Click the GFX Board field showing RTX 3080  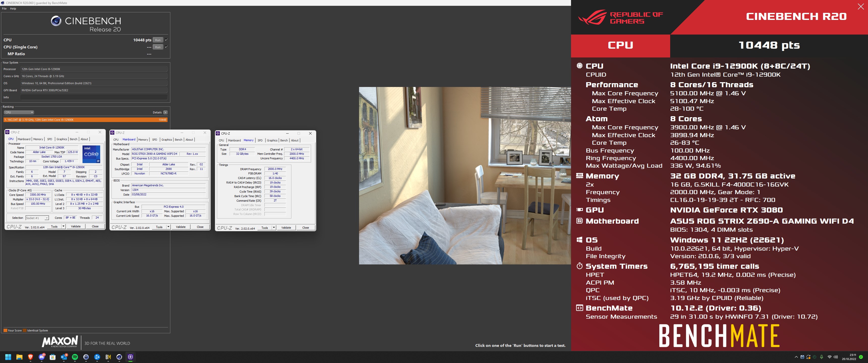click(94, 90)
